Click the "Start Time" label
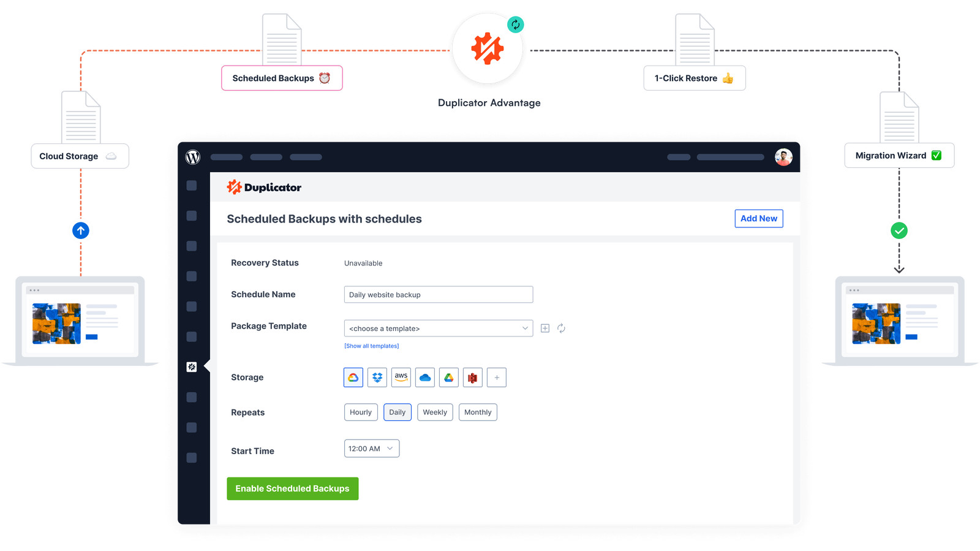 252,451
